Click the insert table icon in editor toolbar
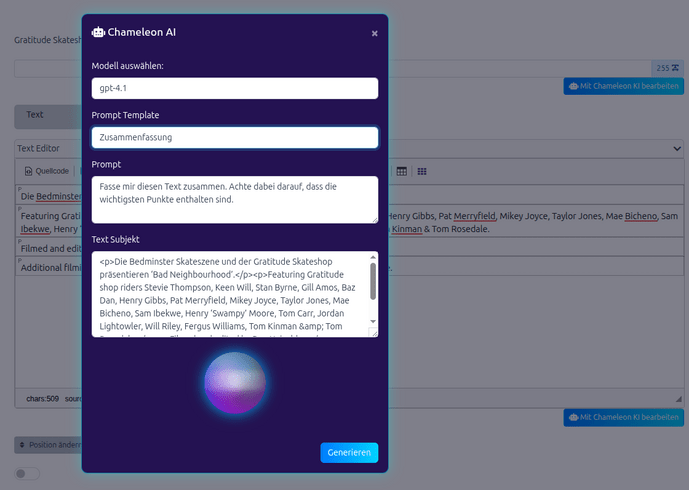Viewport: 689px width, 490px height. click(402, 171)
